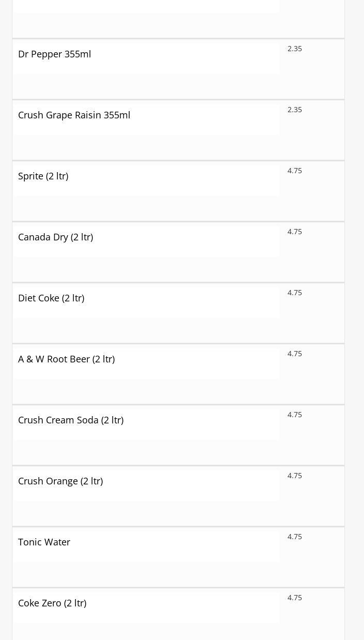Click the 4.75 price beside Tonic Water

pos(295,537)
